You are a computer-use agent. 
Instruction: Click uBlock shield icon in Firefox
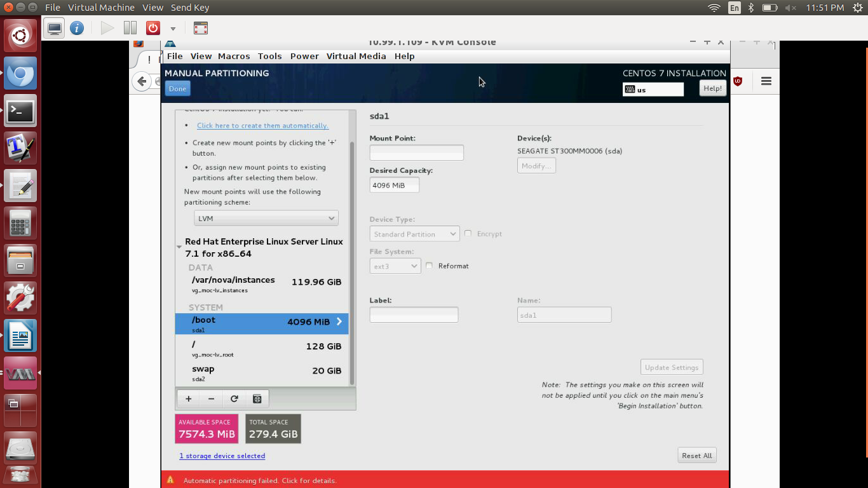[738, 81]
